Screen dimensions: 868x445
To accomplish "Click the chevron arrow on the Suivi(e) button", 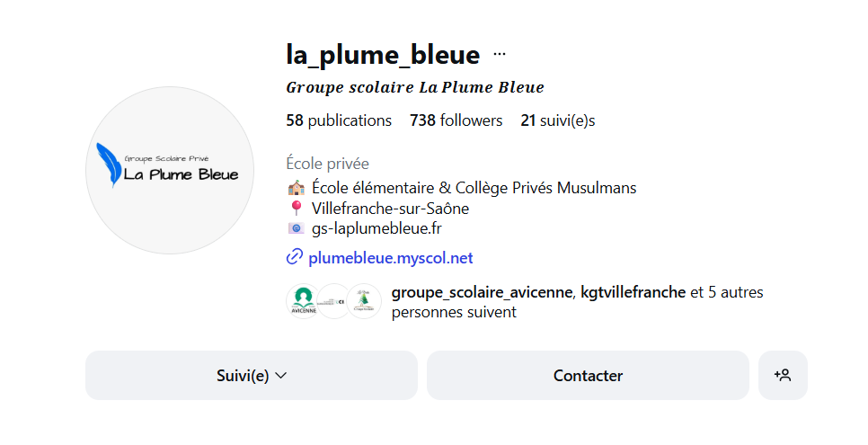I will 280,375.
